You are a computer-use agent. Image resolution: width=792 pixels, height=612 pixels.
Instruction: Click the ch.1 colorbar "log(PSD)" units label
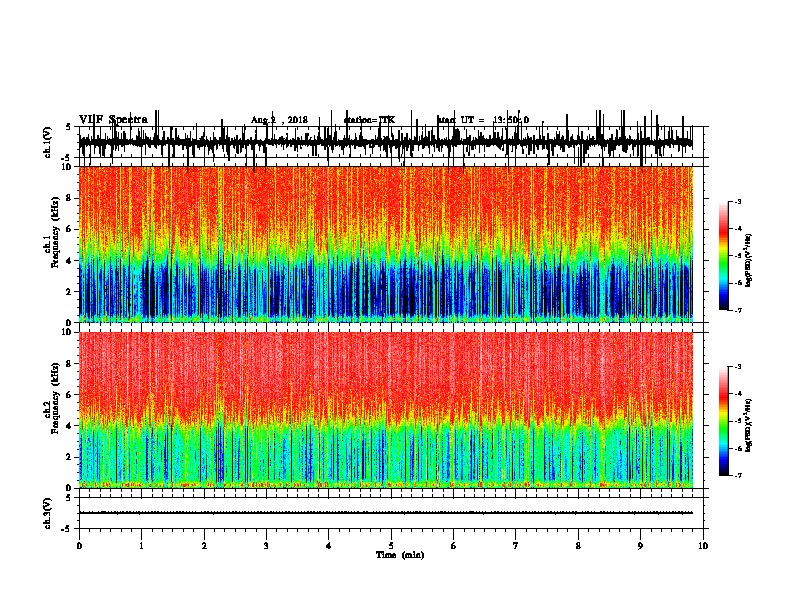(x=748, y=260)
